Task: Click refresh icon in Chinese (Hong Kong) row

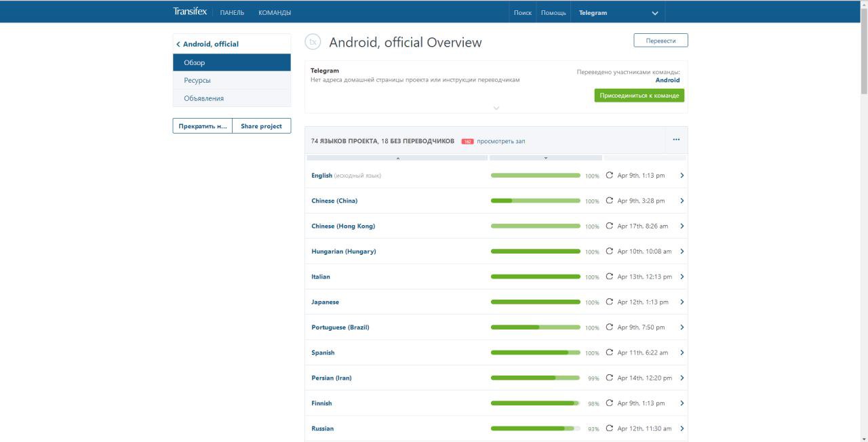Action: pos(609,226)
